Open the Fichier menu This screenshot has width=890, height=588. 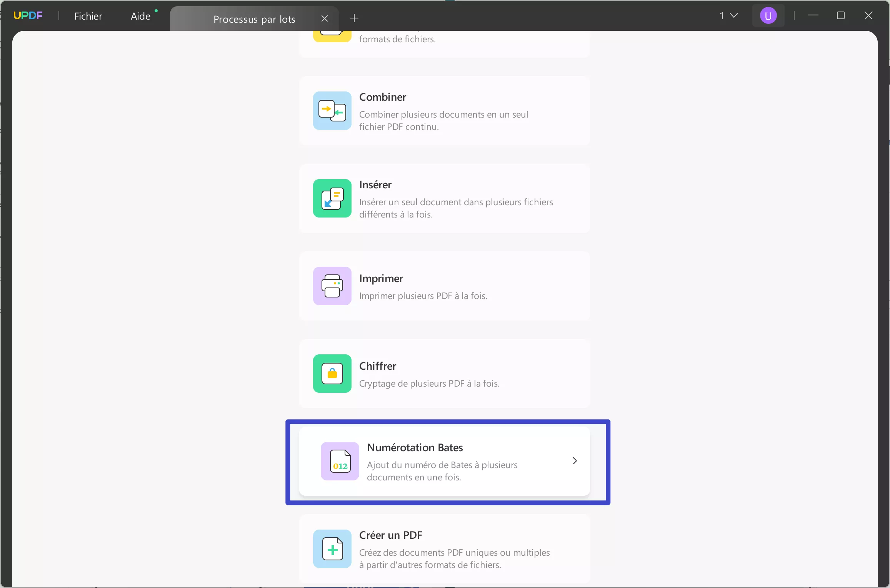pos(88,16)
